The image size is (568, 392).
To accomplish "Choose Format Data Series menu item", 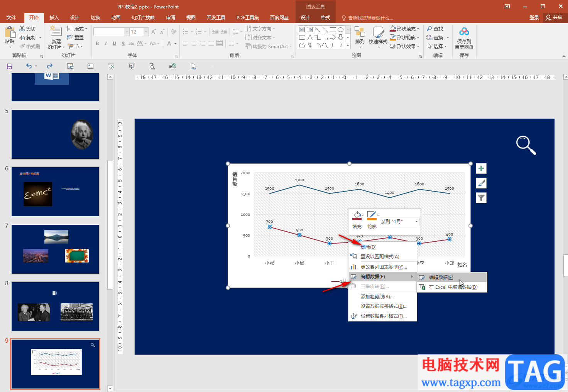I will pos(382,316).
